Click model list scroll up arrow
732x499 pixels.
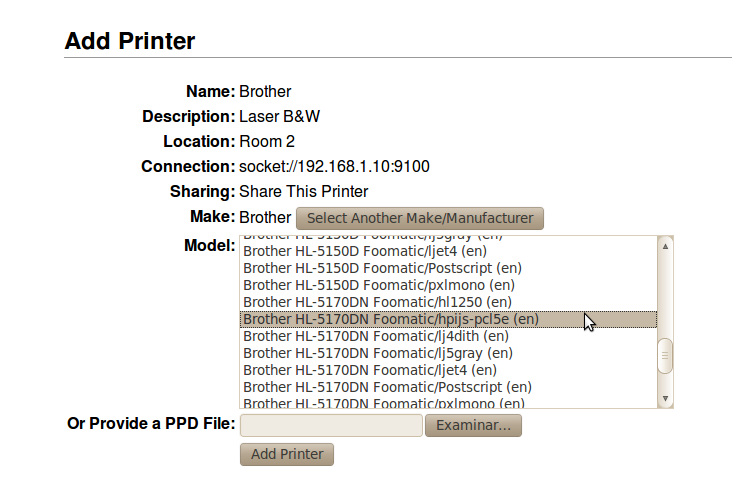pyautogui.click(x=665, y=244)
